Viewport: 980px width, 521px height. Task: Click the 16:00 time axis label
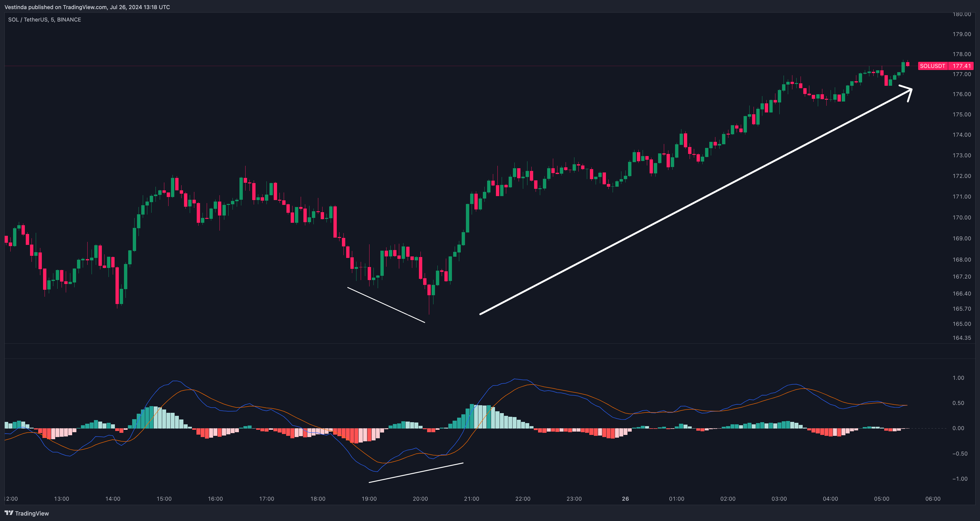pos(215,499)
